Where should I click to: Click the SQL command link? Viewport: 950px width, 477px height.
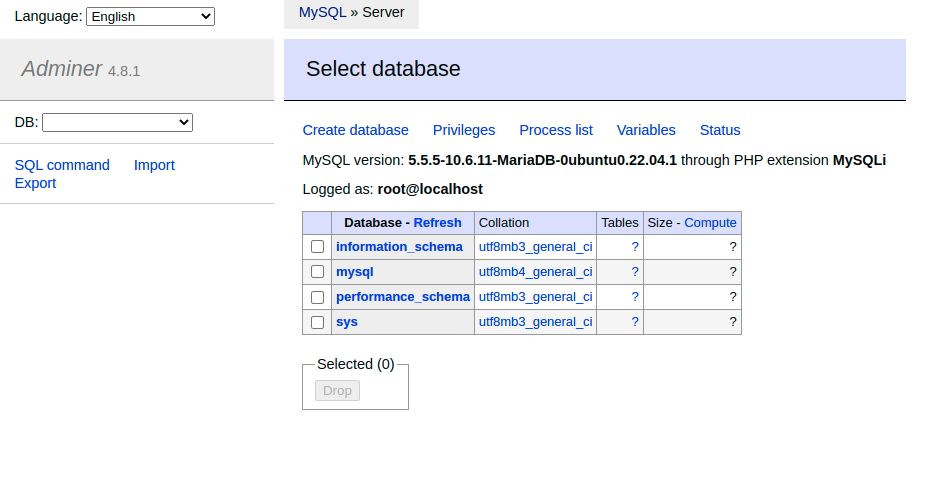tap(62, 165)
